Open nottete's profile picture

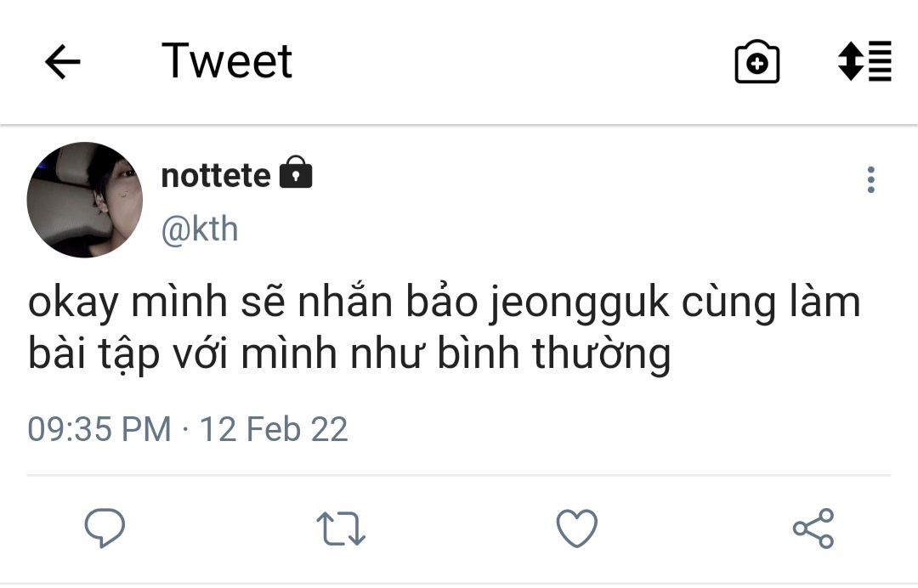click(85, 200)
